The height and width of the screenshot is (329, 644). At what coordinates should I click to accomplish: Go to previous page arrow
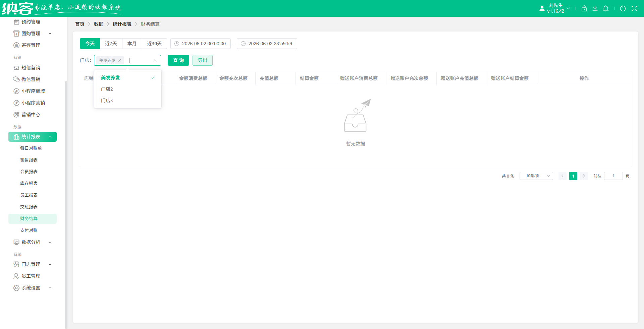562,176
